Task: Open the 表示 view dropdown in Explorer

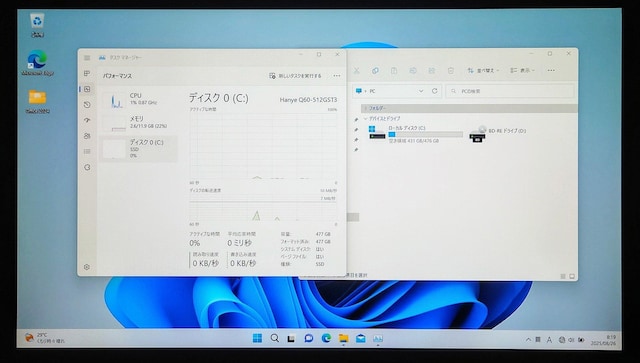Action: (x=522, y=71)
